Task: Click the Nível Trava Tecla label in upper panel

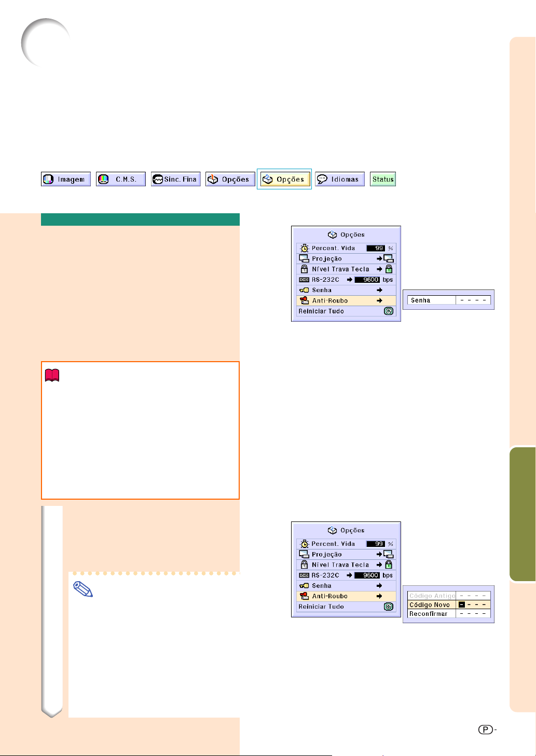Action: coord(340,269)
